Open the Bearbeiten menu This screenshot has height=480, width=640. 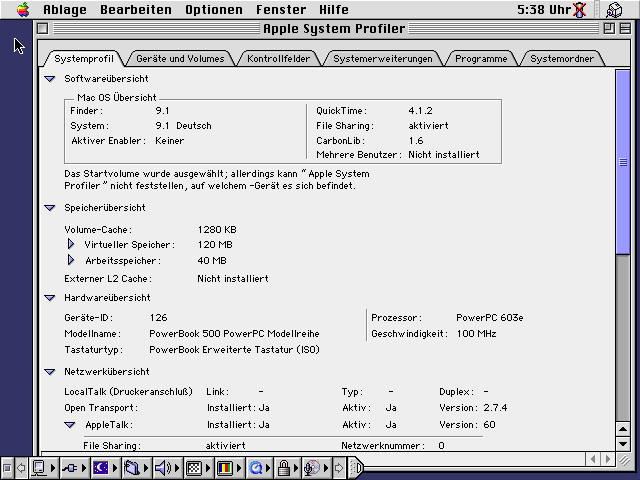point(136,9)
